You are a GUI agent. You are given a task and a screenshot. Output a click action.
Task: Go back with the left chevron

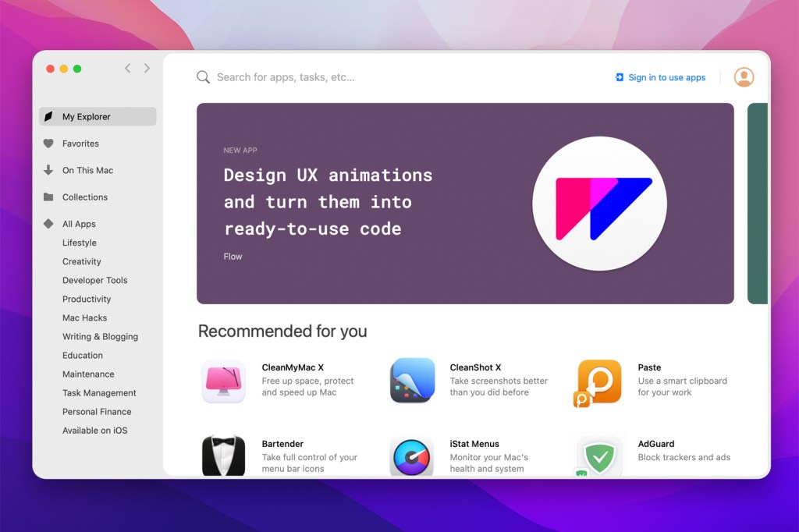tap(128, 69)
